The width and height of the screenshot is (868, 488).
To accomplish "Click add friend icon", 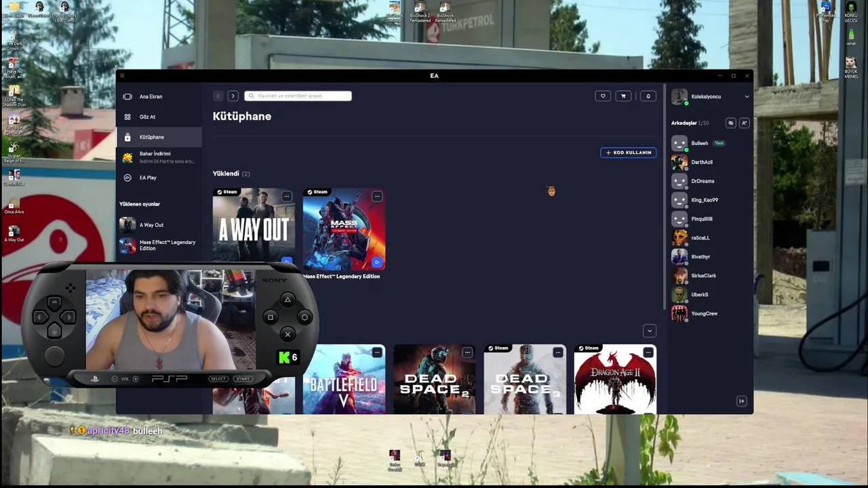I will 744,123.
